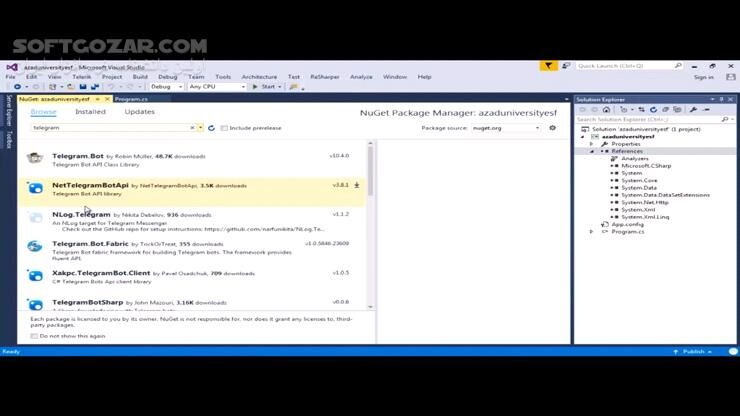Click the Telegram.Bot package icon
The width and height of the screenshot is (740, 416).
[x=36, y=158]
